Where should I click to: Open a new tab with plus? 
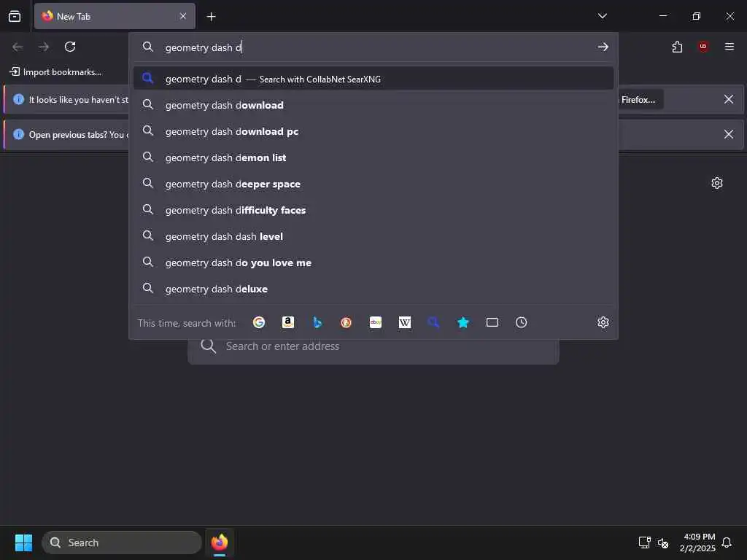(x=211, y=17)
